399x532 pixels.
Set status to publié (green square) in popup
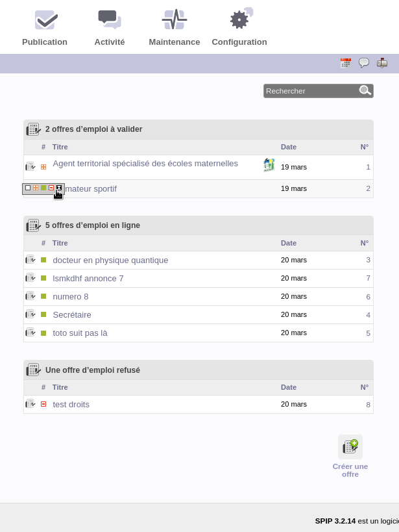point(43,188)
